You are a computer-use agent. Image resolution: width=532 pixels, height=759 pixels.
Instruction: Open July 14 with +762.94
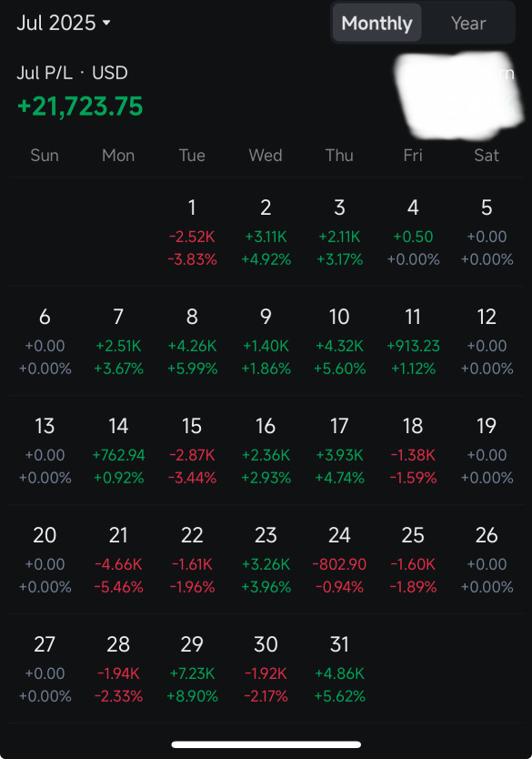click(118, 451)
